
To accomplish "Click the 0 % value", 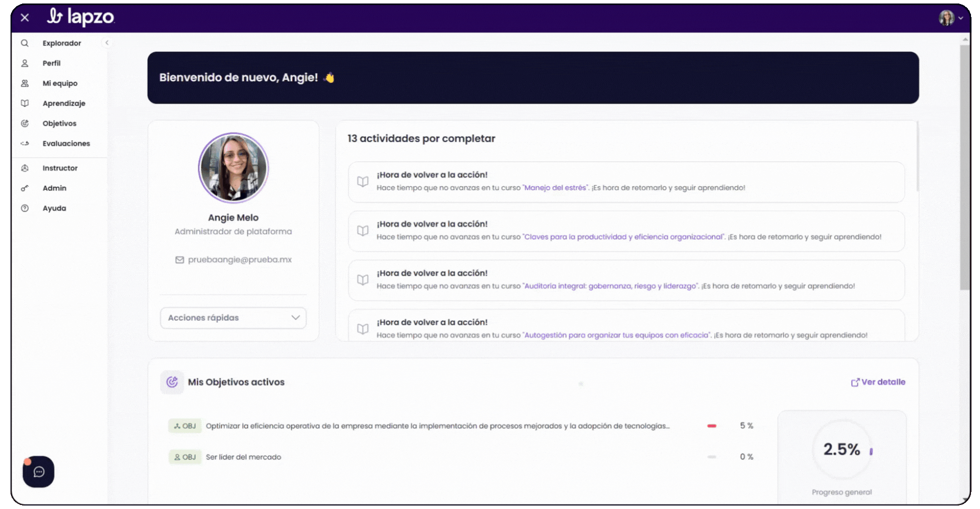I will [747, 457].
